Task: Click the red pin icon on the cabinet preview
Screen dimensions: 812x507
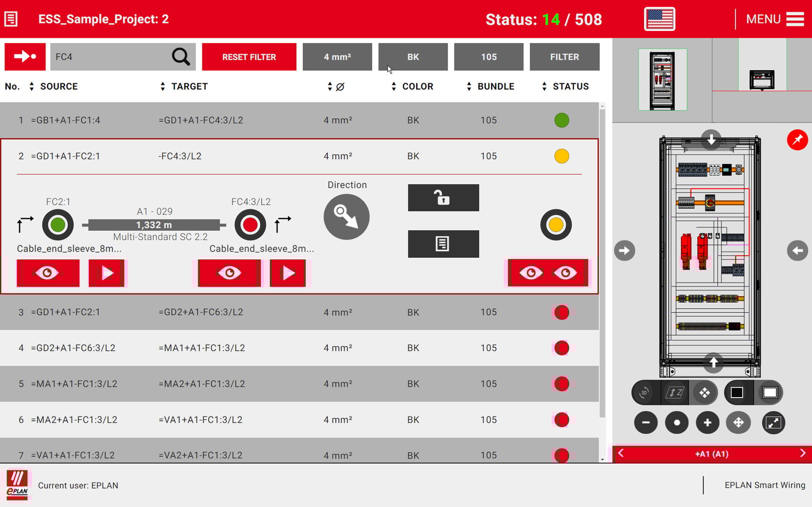Action: (x=797, y=140)
